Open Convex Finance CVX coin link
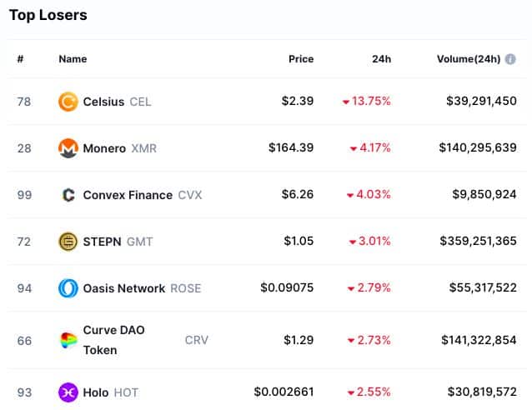This screenshot has width=532, height=410. pos(142,195)
